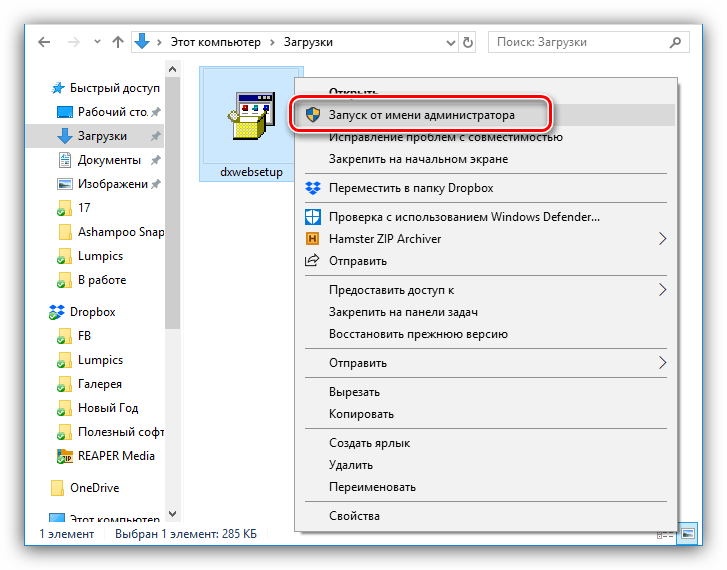The width and height of the screenshot is (727, 570).
Task: Select 'Этот компьютер' in the address path
Action: pyautogui.click(x=216, y=42)
